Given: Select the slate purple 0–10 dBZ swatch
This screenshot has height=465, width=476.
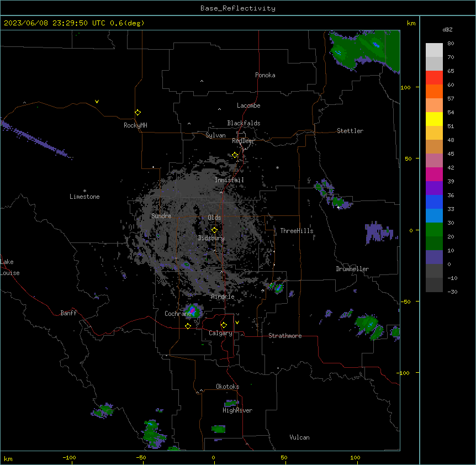Looking at the screenshot, I should (x=434, y=257).
